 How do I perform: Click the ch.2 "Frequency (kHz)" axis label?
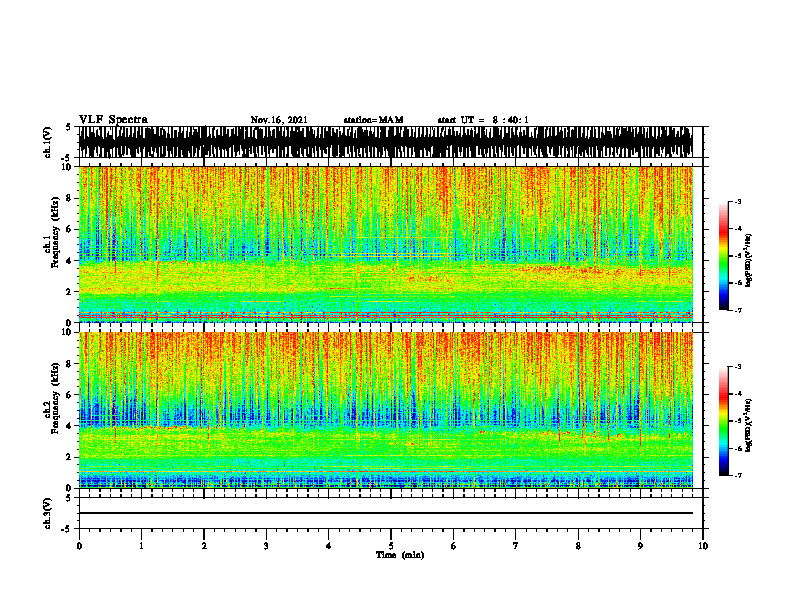pos(55,398)
